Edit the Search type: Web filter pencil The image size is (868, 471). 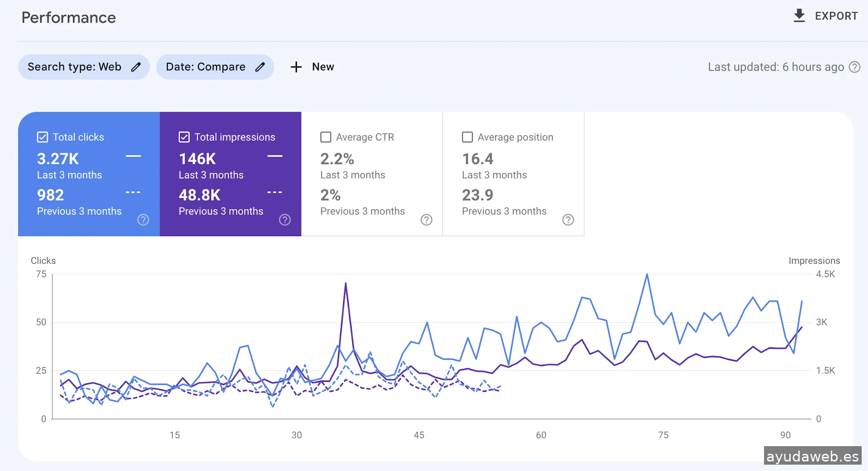(x=136, y=67)
